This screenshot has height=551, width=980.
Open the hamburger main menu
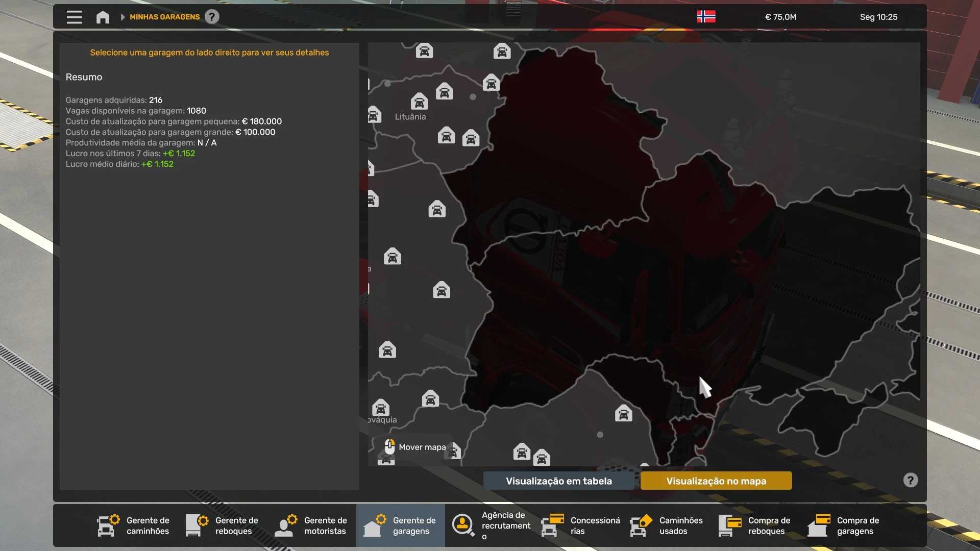(74, 17)
